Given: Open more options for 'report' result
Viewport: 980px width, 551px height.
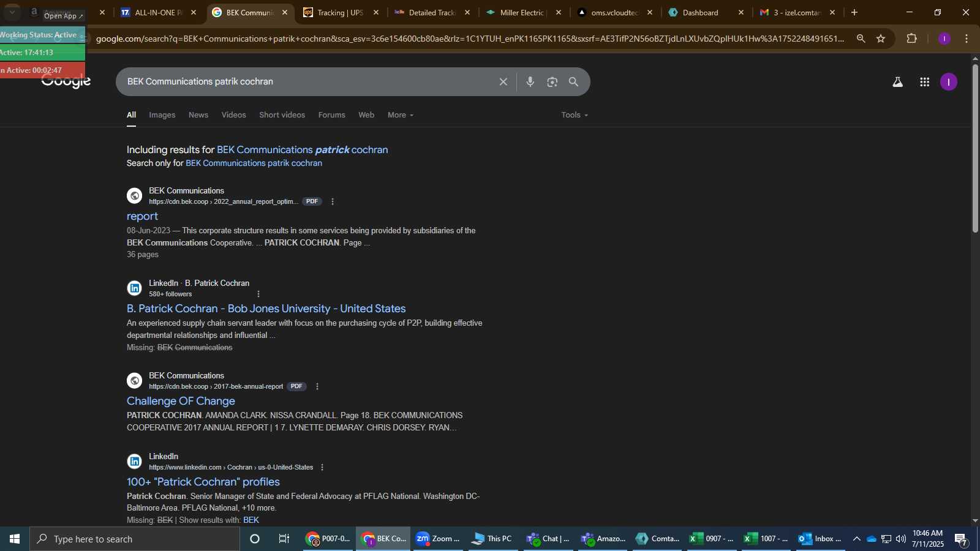Looking at the screenshot, I should click(x=333, y=201).
